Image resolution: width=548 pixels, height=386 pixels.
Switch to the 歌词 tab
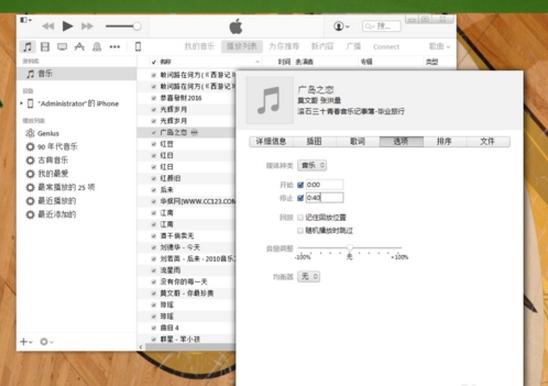point(358,141)
